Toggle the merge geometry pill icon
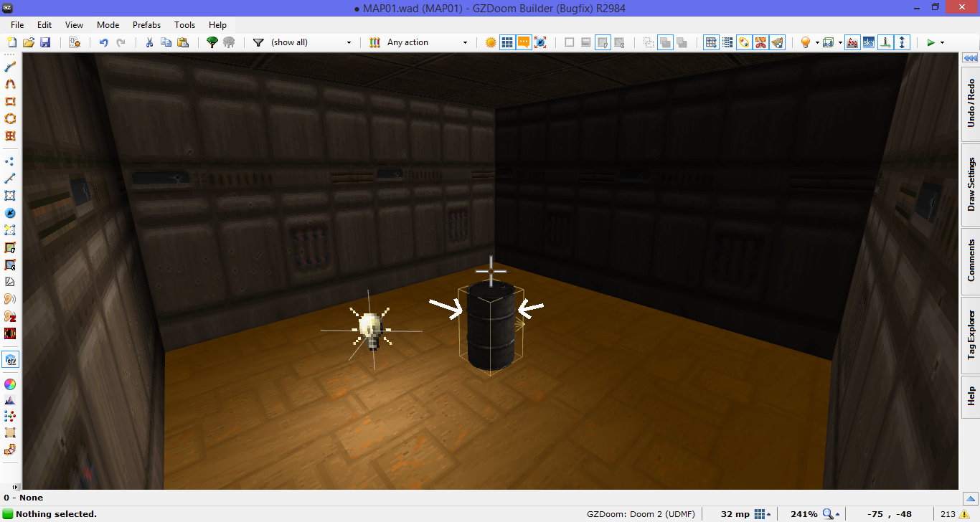The width and height of the screenshot is (980, 522). pos(744,42)
